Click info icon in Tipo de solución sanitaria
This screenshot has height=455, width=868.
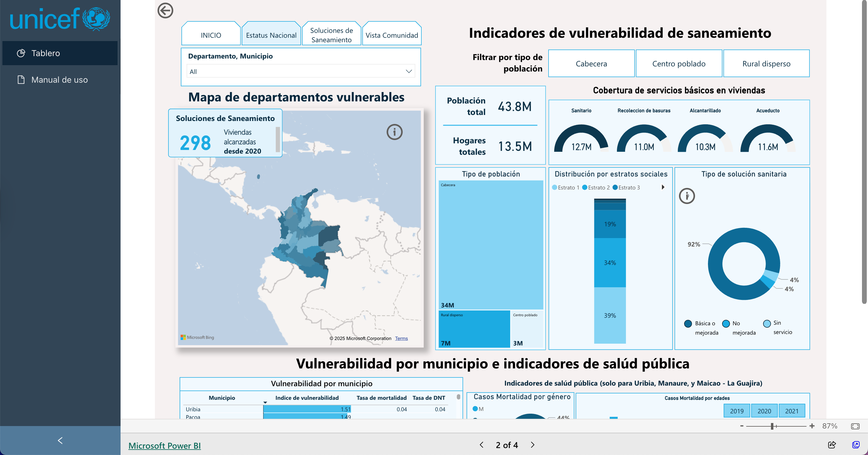point(687,196)
